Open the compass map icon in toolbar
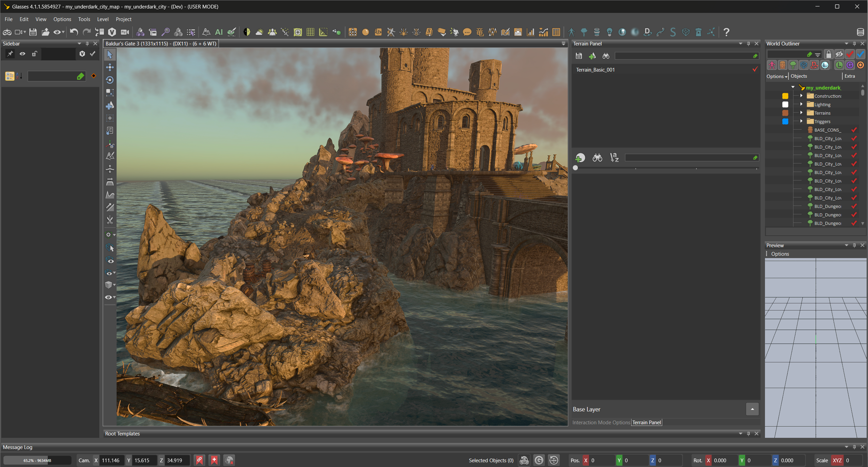868x467 pixels. (298, 32)
